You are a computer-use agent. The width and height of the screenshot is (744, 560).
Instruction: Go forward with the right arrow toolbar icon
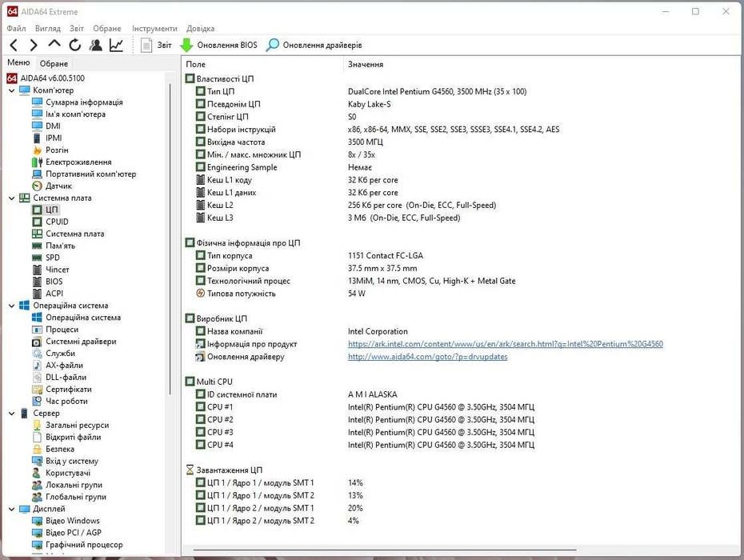[34, 45]
